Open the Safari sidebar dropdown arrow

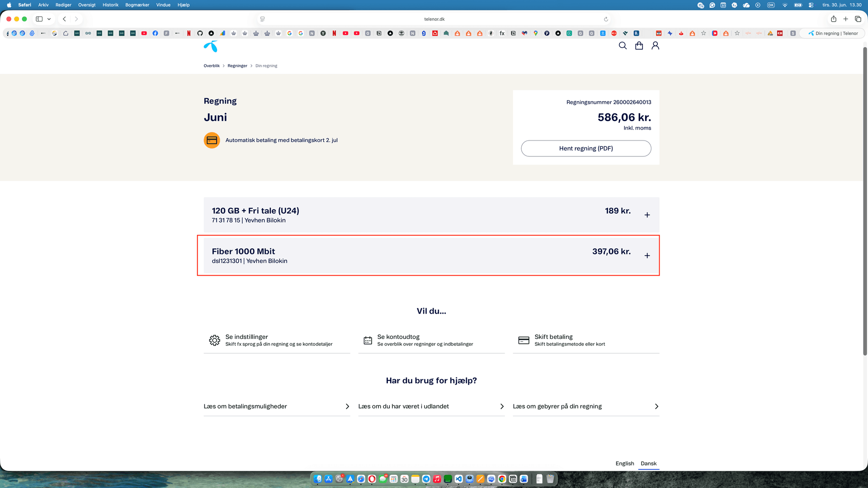tap(49, 19)
